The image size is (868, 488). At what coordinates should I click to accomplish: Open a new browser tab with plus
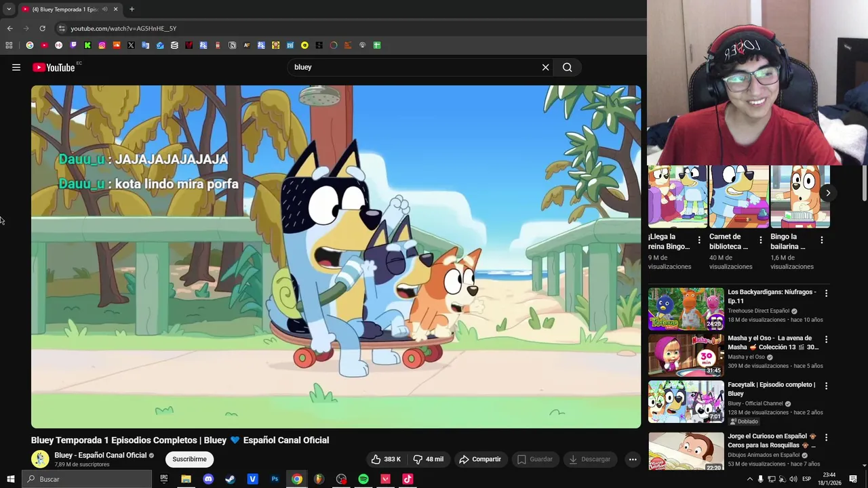[132, 9]
